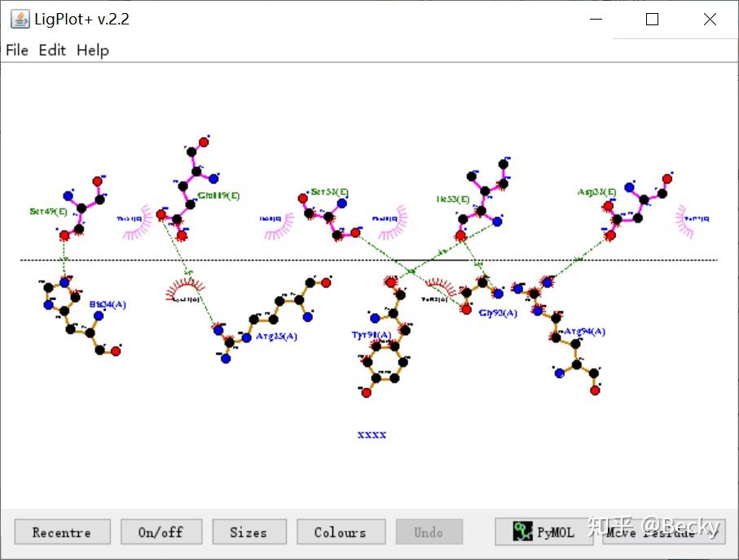Maximize the LigPlot+ window
739x560 pixels.
click(653, 20)
